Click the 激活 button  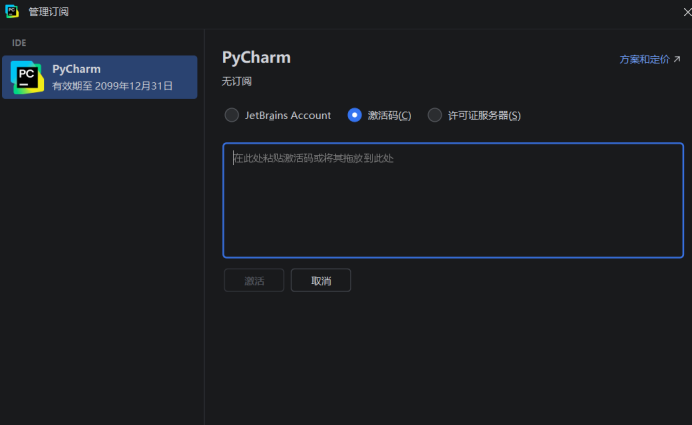(254, 280)
